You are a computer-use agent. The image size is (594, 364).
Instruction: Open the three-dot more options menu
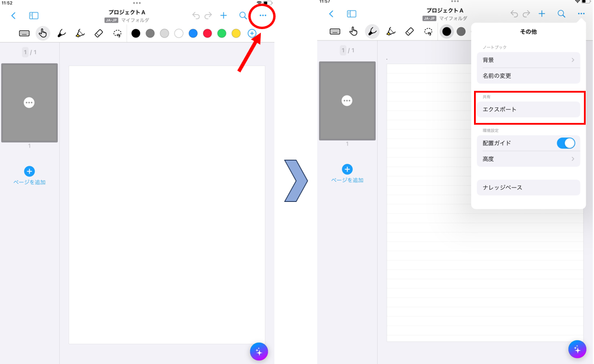(x=262, y=16)
